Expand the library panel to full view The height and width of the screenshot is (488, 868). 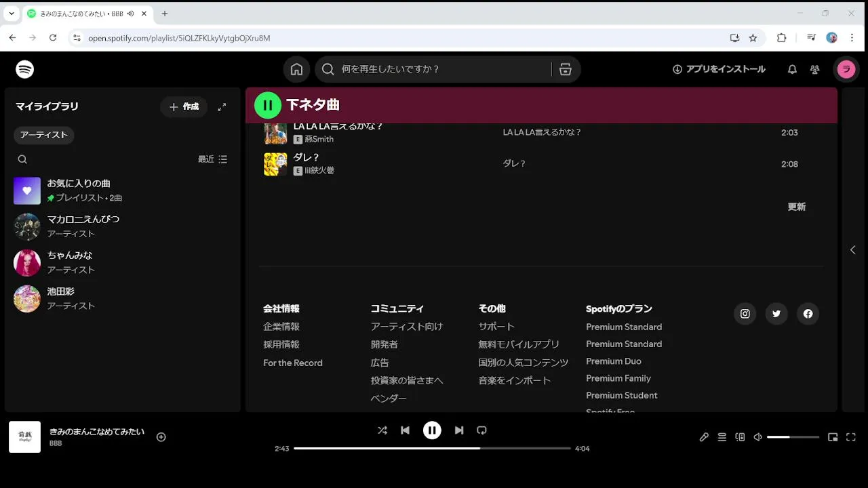(x=222, y=107)
